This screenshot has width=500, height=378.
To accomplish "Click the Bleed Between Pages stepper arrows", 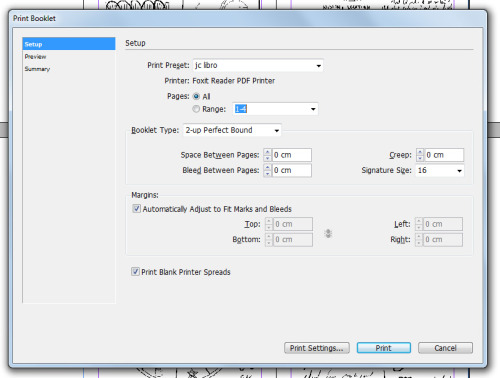I will tap(268, 170).
